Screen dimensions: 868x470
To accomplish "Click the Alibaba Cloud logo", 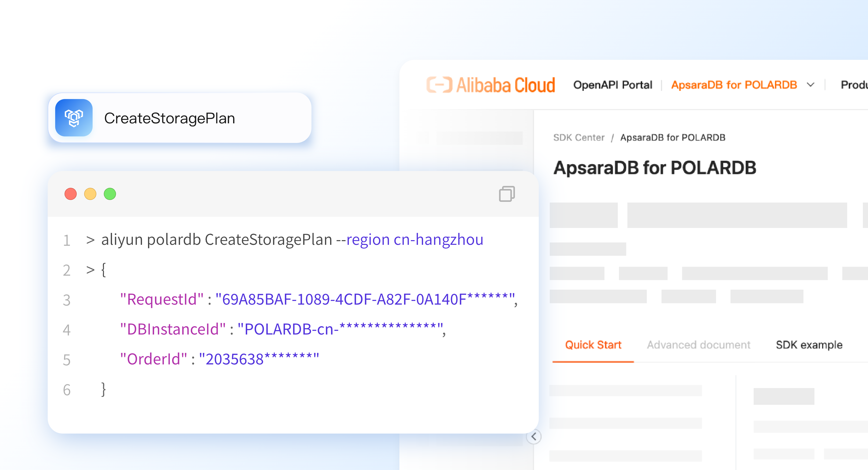I will 491,85.
